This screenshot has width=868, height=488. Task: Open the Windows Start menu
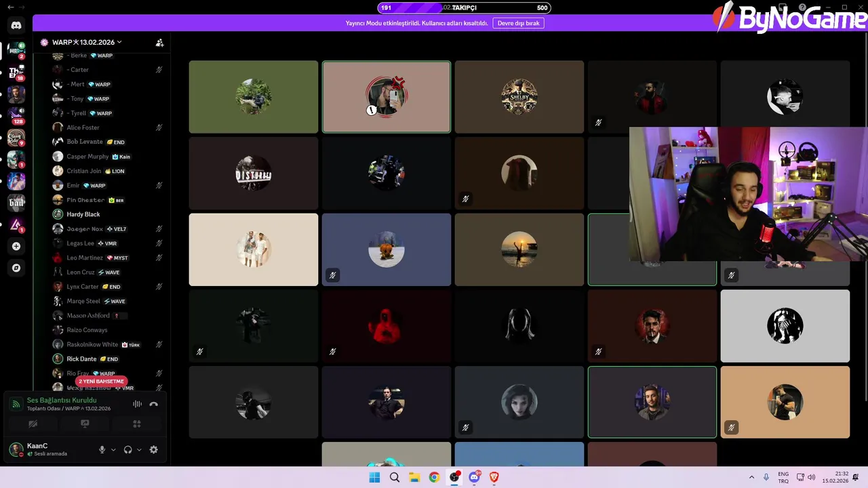[374, 477]
